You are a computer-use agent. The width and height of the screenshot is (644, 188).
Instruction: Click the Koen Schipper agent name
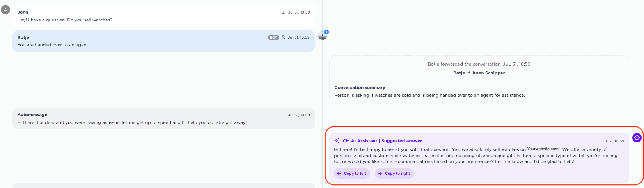[488, 73]
